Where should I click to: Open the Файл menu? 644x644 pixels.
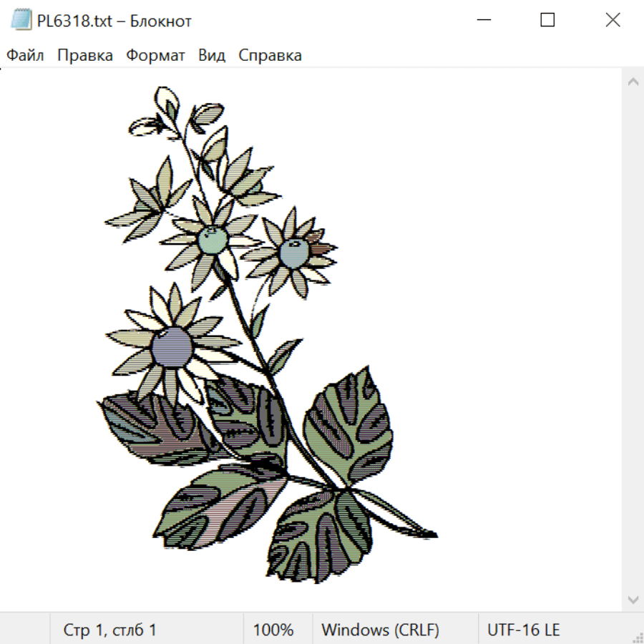tap(25, 55)
